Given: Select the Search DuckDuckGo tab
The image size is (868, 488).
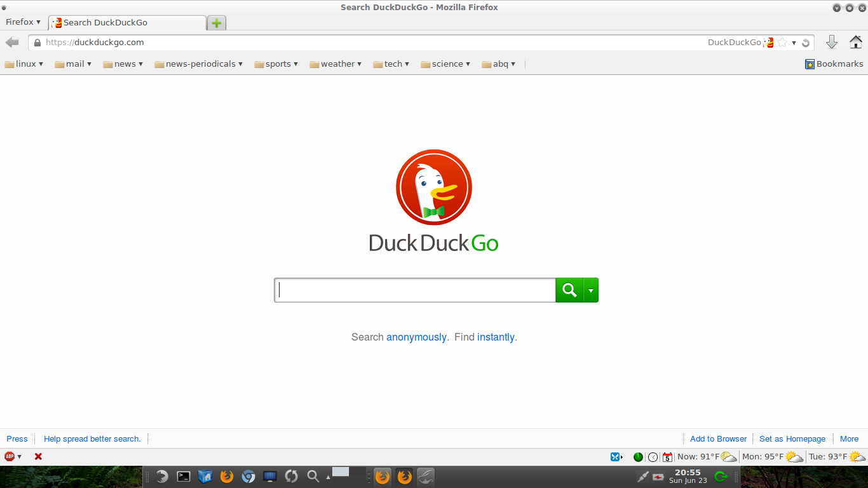Looking at the screenshot, I should pyautogui.click(x=127, y=23).
